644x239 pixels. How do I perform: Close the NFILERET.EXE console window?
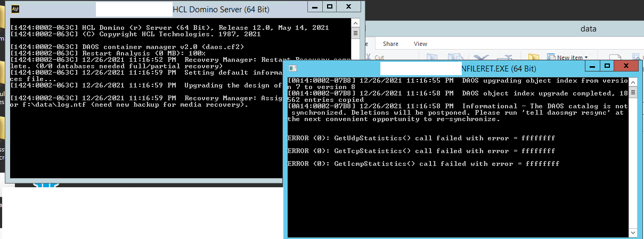click(x=626, y=66)
